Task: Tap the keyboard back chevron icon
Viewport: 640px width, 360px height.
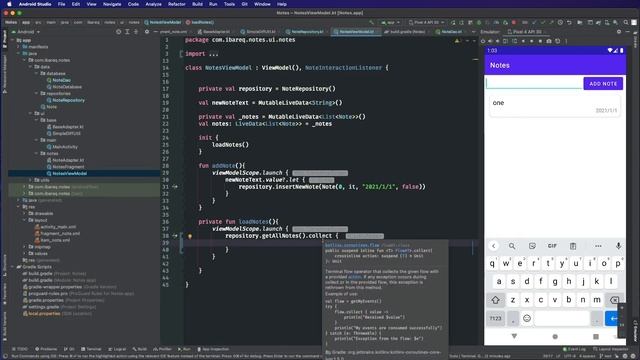Action: [494, 246]
